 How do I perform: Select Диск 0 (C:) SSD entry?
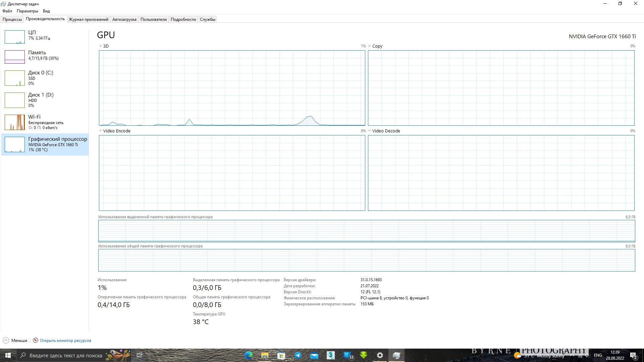(45, 78)
